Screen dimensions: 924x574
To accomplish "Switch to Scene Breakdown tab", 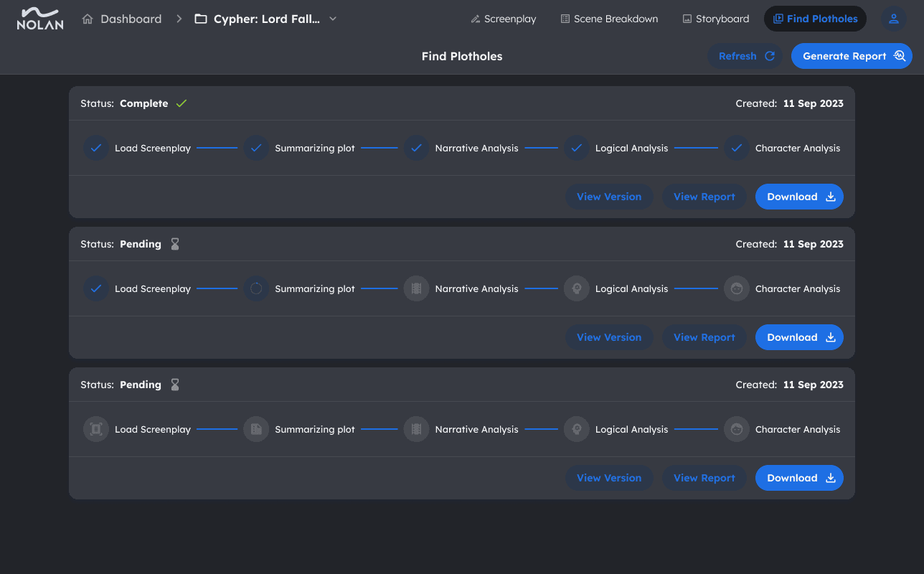I will (x=608, y=19).
